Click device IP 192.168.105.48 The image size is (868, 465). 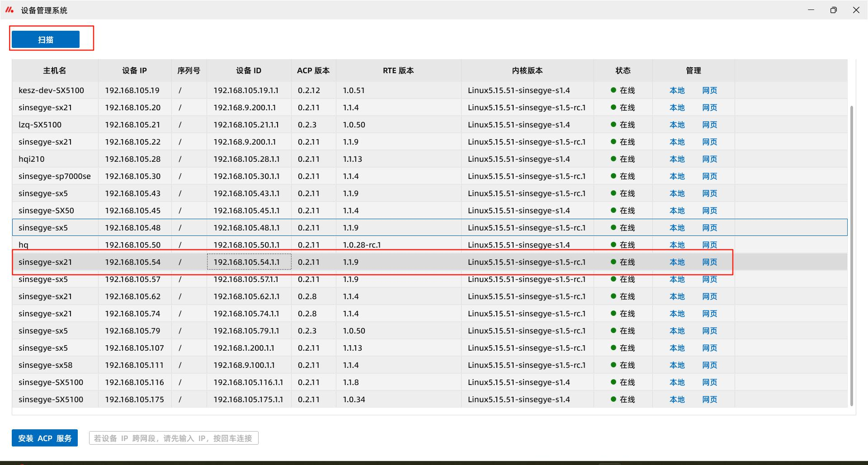click(x=132, y=228)
